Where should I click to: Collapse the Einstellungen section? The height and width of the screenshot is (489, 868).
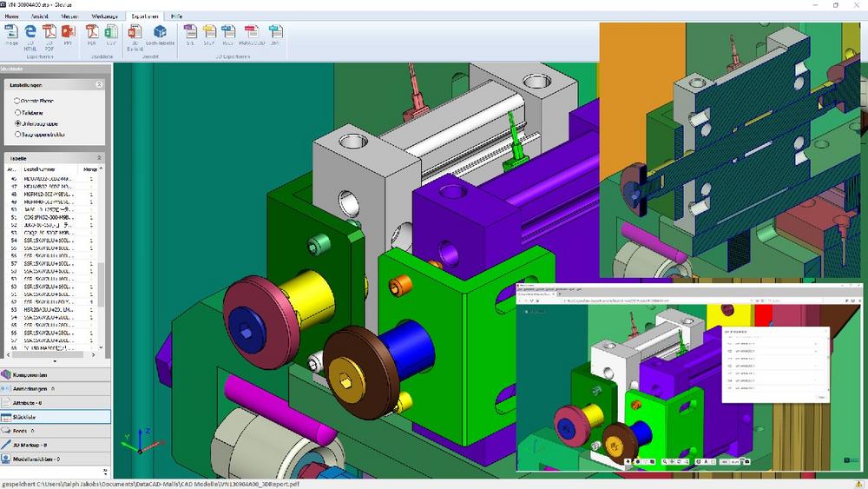coord(99,85)
